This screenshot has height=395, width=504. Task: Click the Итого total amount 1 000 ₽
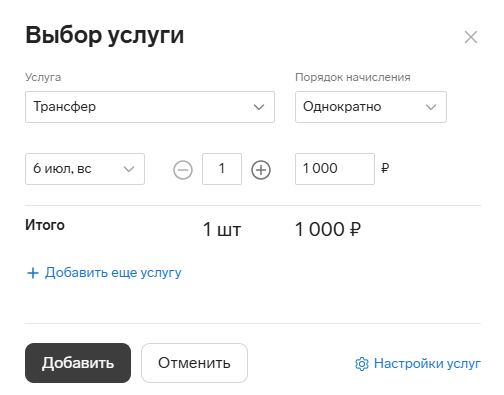tap(328, 229)
